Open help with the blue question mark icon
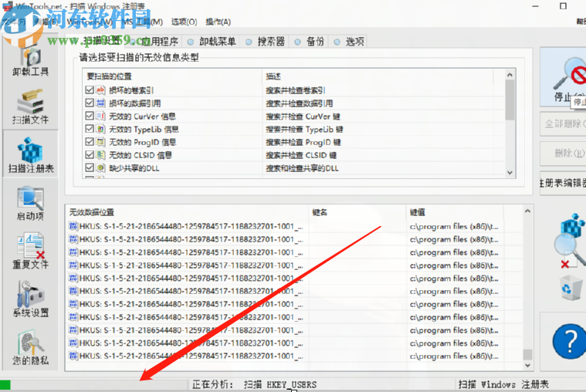 point(569,341)
